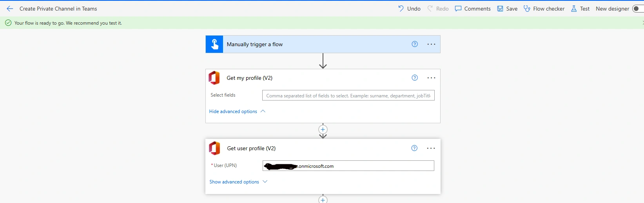Open help for Manually trigger a flow
Image resolution: width=644 pixels, height=203 pixels.
tap(415, 44)
